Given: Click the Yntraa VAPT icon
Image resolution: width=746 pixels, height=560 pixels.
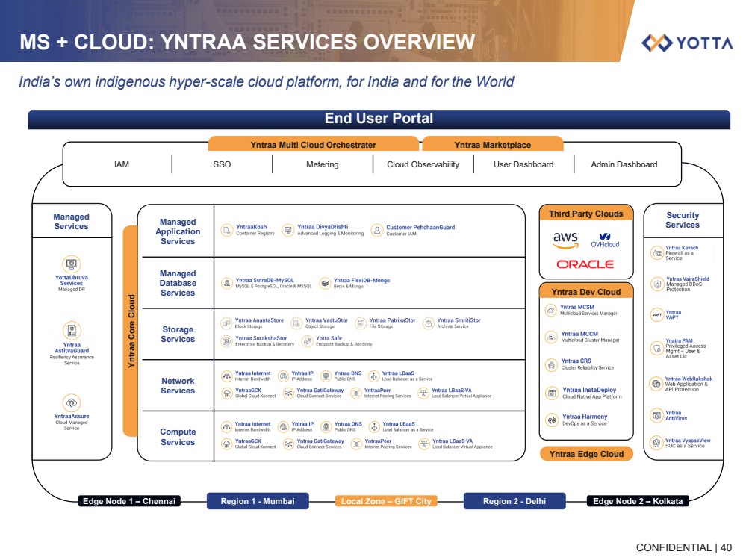Looking at the screenshot, I should pyautogui.click(x=656, y=315).
